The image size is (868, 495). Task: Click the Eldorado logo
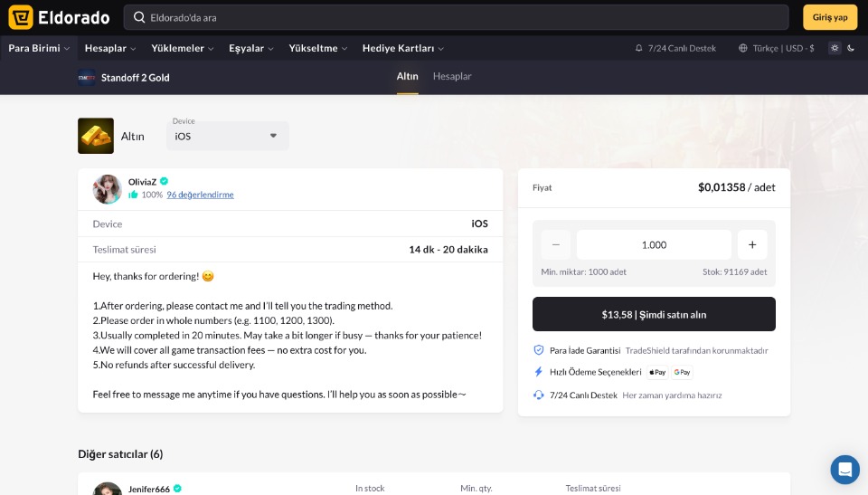pyautogui.click(x=59, y=17)
